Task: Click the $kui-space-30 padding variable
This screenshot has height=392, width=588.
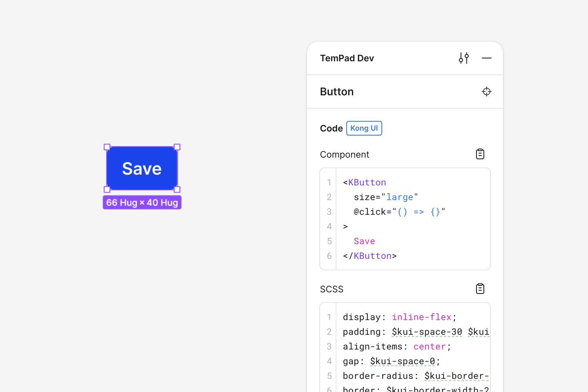Action: click(427, 332)
